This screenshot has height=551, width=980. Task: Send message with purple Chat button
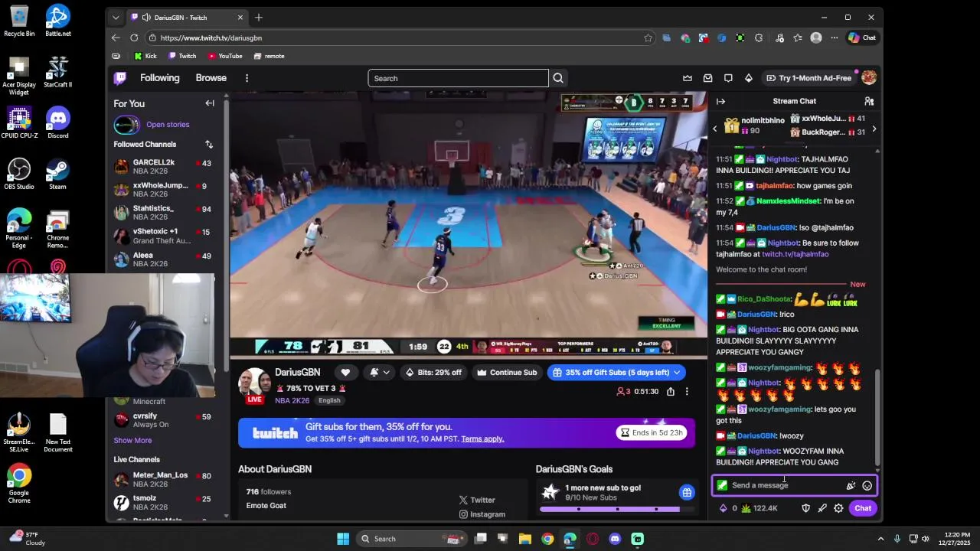click(x=863, y=508)
